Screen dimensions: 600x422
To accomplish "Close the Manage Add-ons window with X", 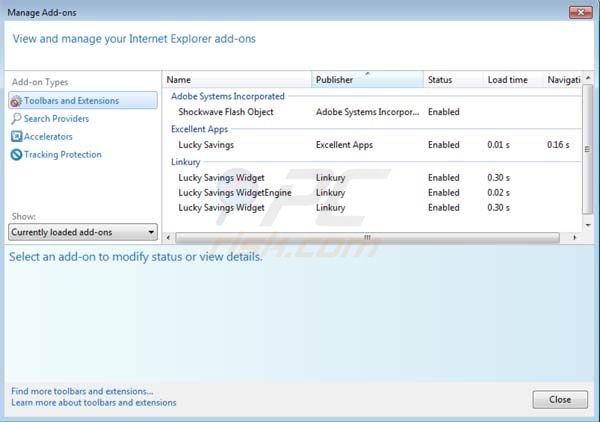I will [x=580, y=12].
